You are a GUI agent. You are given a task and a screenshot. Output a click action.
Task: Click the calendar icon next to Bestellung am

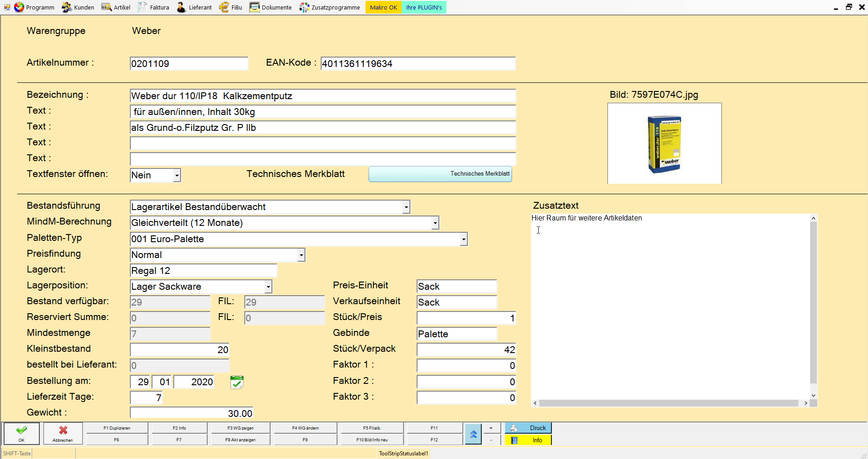point(237,382)
